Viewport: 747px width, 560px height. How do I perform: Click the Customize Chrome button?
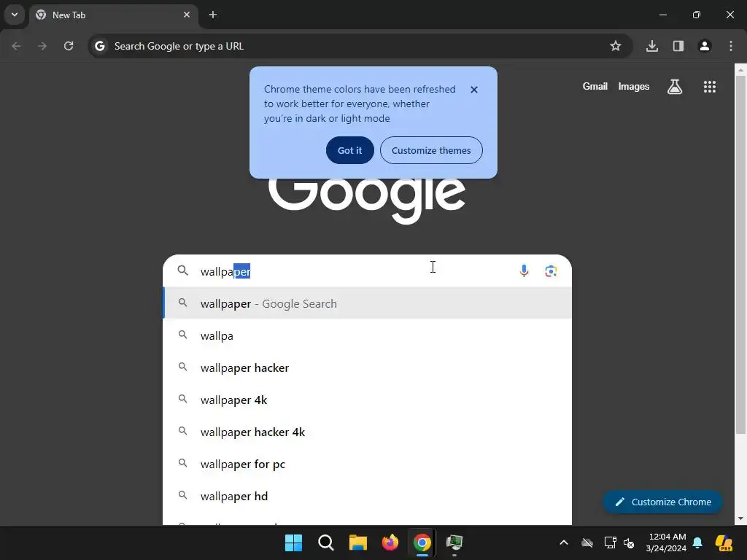tap(662, 502)
